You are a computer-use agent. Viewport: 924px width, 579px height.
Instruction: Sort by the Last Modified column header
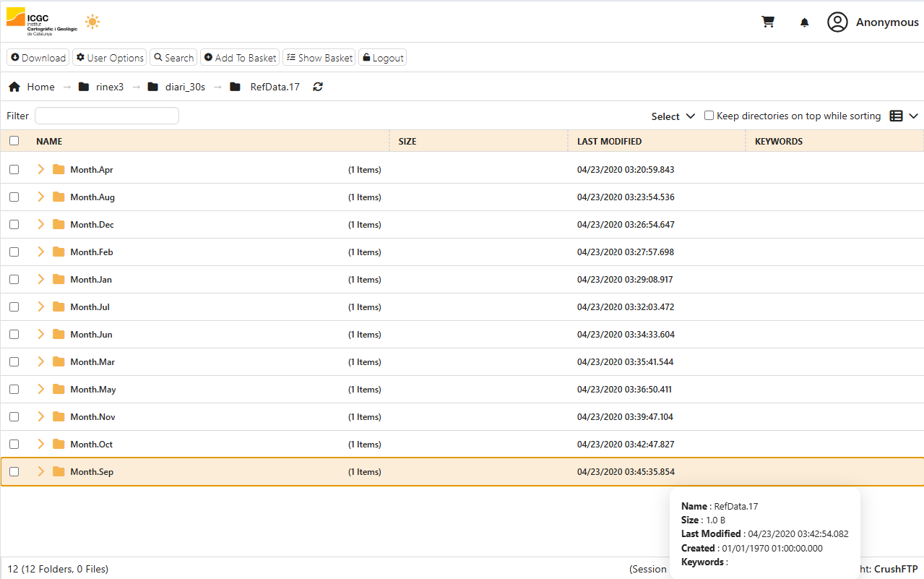(x=609, y=142)
